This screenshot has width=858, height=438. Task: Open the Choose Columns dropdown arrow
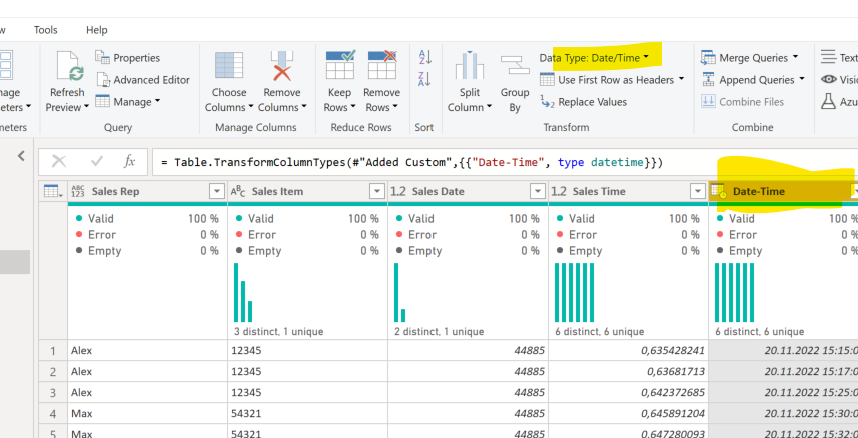tap(251, 107)
